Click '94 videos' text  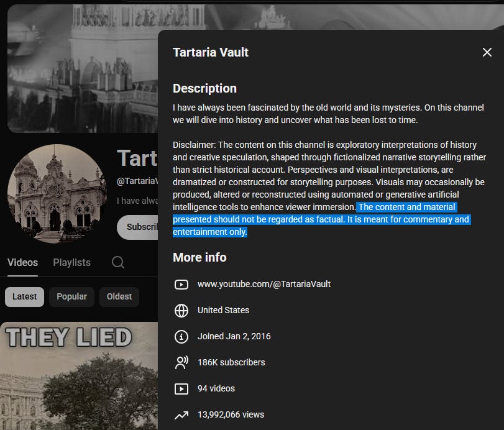[x=216, y=388]
